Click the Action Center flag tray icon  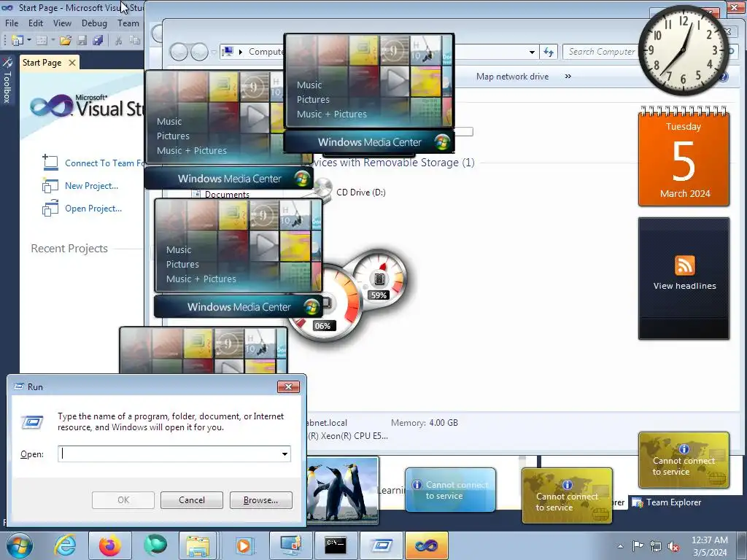coord(637,546)
